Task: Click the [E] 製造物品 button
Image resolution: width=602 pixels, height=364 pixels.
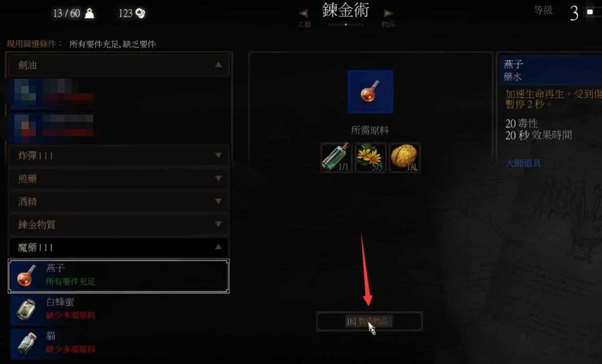Action: click(370, 321)
